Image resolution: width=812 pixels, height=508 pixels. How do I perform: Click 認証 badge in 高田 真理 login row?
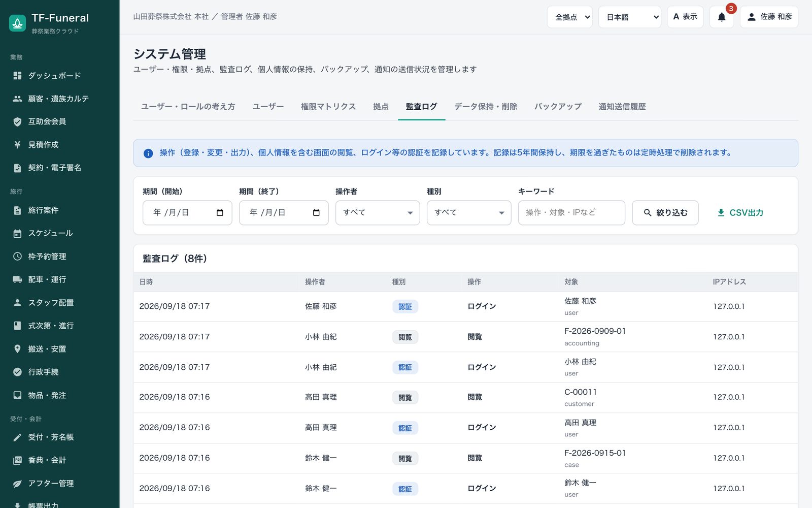click(x=405, y=428)
